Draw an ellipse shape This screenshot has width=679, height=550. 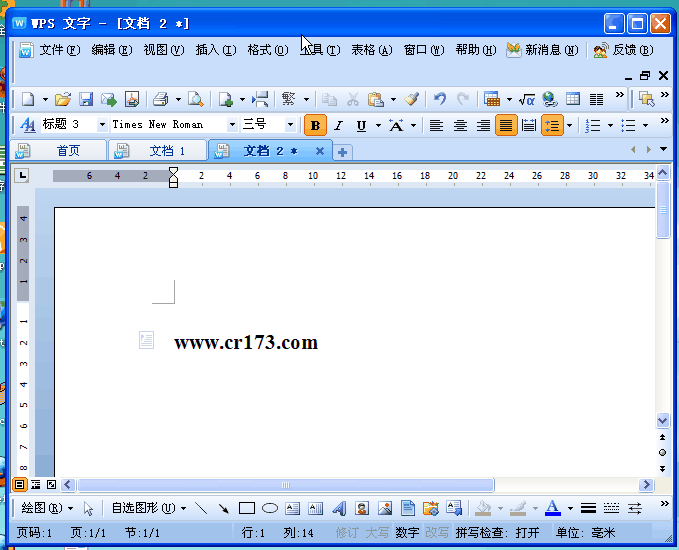point(270,508)
